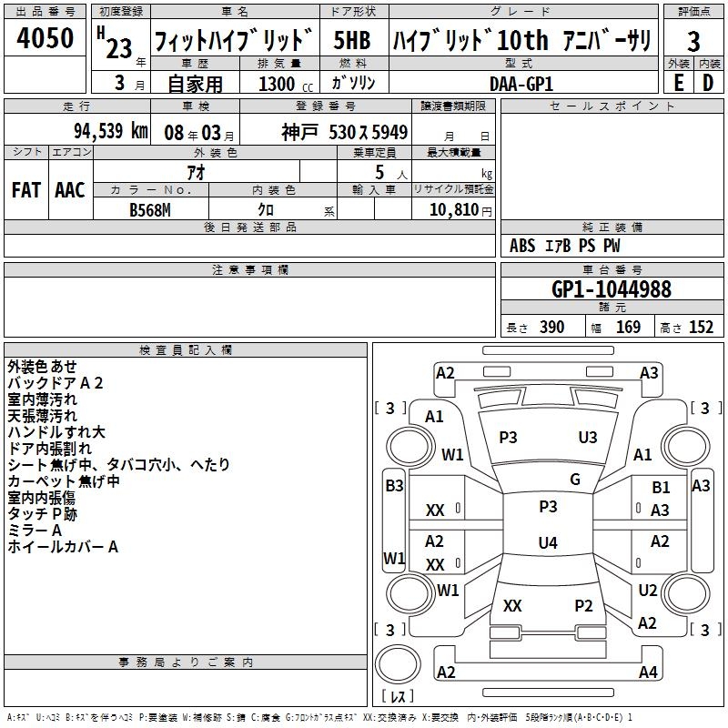
Task: Click the first registration year H23
Action: point(115,43)
